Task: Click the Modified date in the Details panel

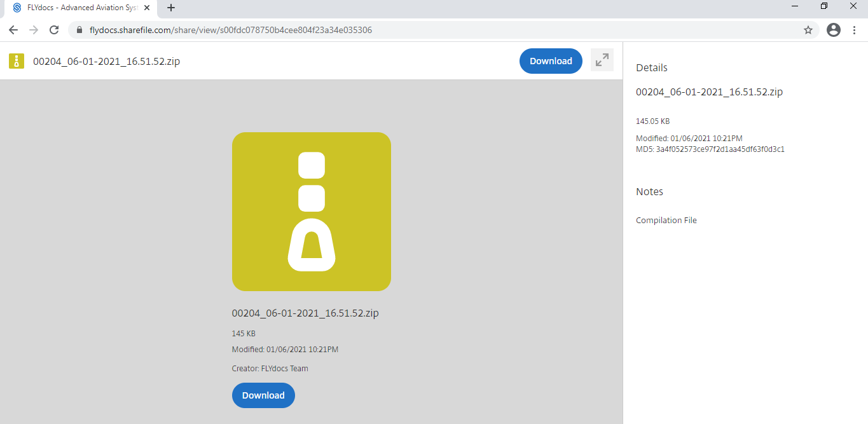Action: pyautogui.click(x=689, y=138)
